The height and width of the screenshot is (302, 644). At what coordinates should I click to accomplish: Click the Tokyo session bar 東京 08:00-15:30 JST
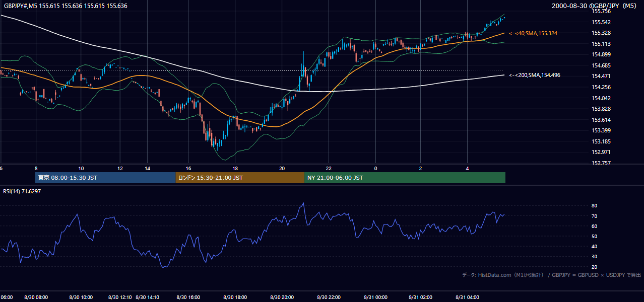(x=105, y=178)
